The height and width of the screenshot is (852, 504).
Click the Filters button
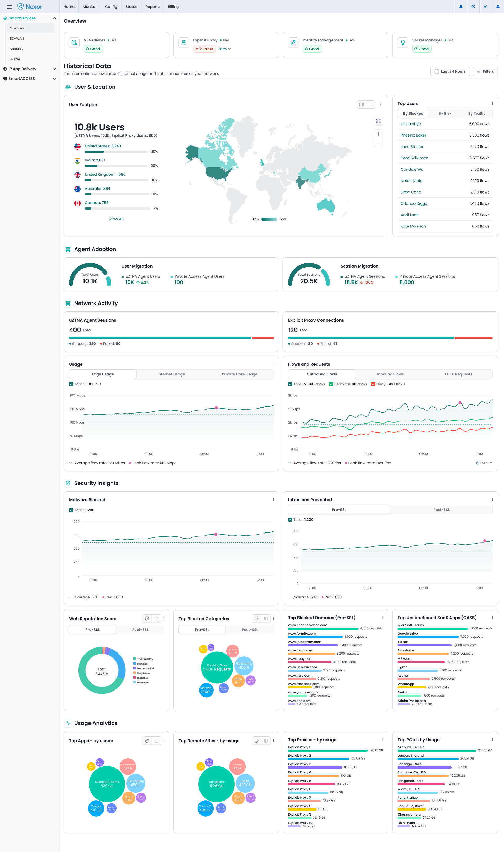[485, 71]
